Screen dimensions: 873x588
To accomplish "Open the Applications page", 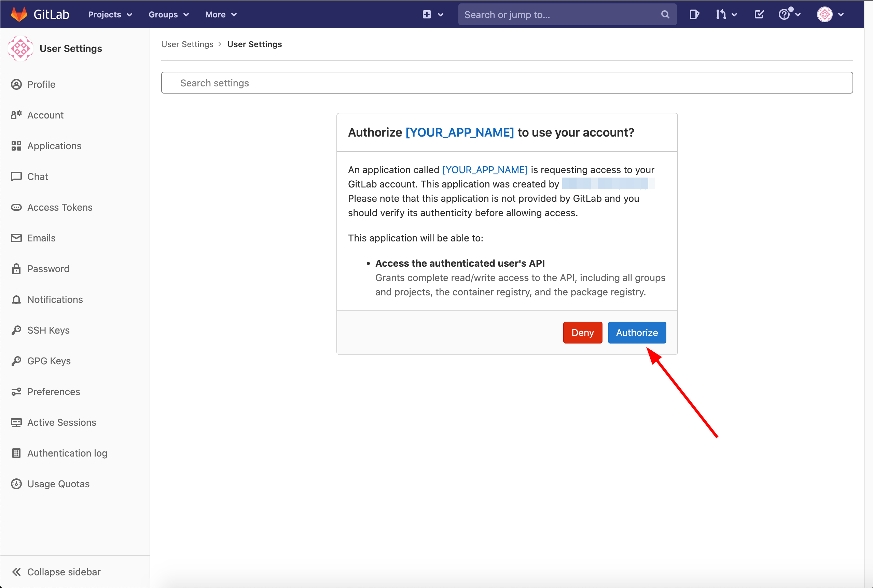I will coord(54,146).
